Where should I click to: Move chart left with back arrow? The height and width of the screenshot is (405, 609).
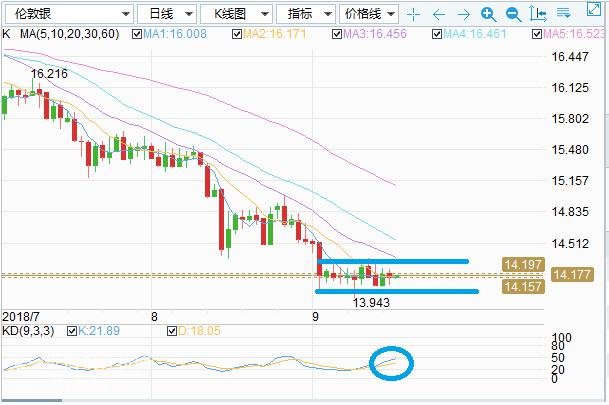[x=438, y=15]
